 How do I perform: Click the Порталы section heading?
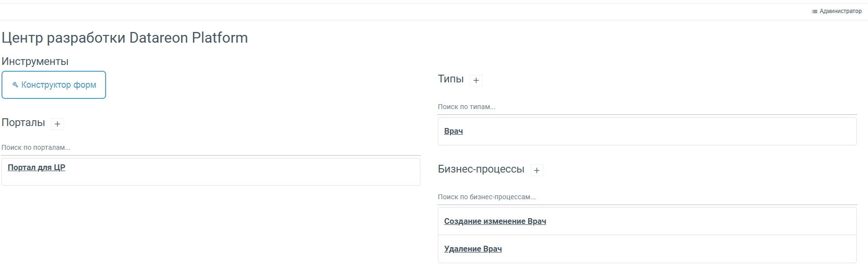pos(23,123)
